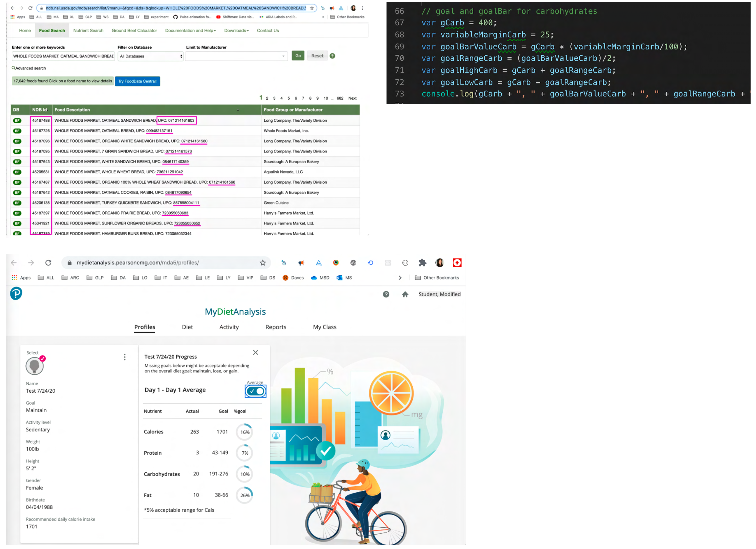
Task: Reload the mydietanalysis browser page
Action: tap(48, 263)
